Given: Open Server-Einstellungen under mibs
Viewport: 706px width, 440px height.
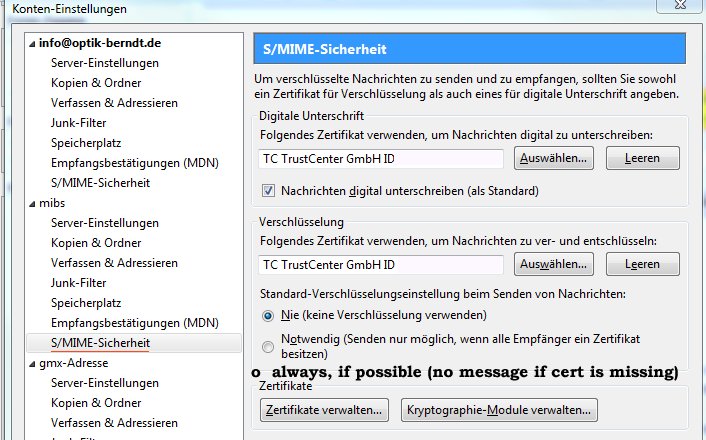Looking at the screenshot, I should click(104, 223).
